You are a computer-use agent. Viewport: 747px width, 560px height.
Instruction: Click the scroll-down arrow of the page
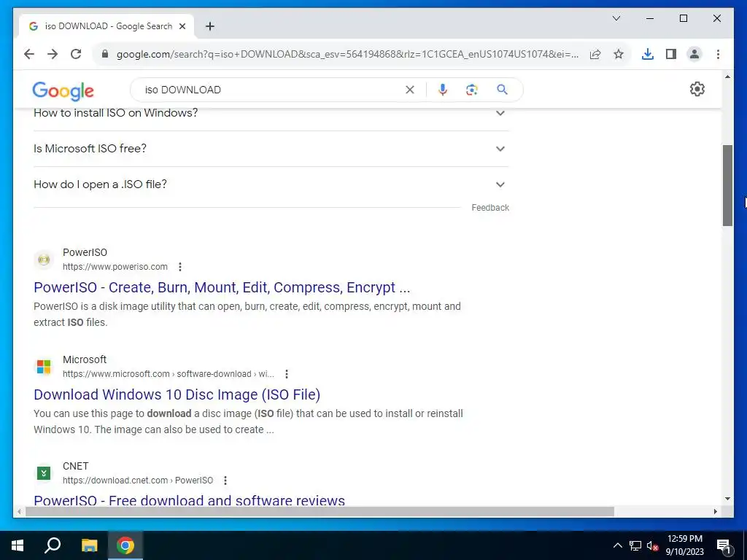click(x=727, y=499)
